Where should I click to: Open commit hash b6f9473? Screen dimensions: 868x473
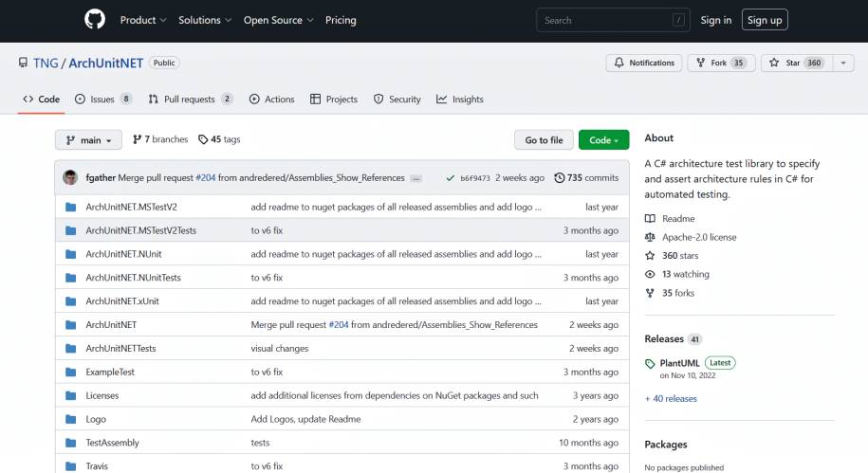(475, 178)
